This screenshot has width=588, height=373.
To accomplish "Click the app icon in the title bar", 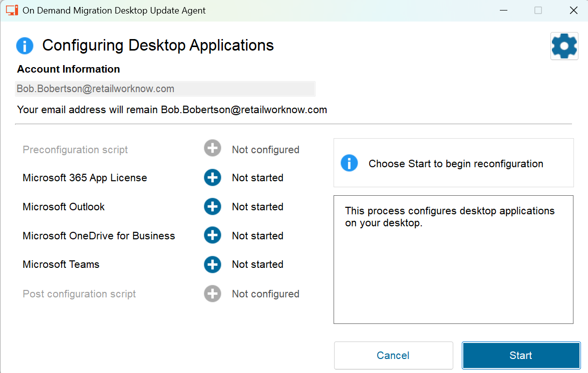I will coord(12,10).
